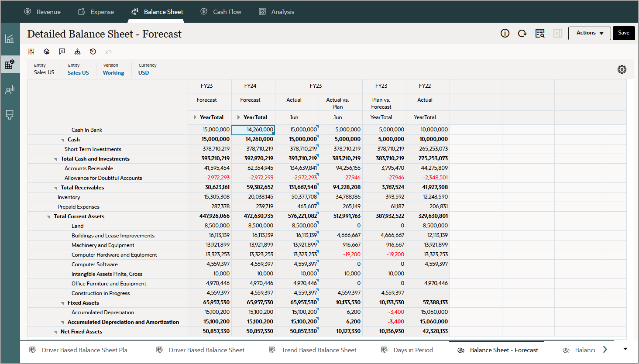
Task: Go to the Cash Flow tab
Action: (x=221, y=12)
